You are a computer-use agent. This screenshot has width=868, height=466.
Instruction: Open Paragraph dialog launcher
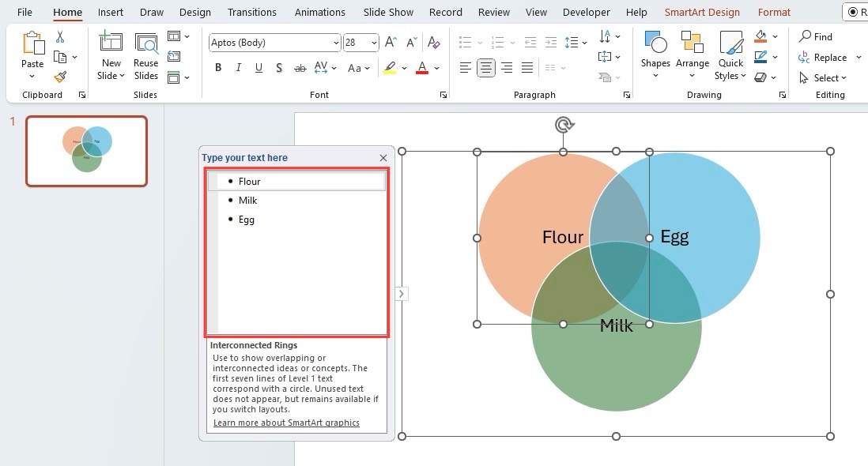click(627, 95)
